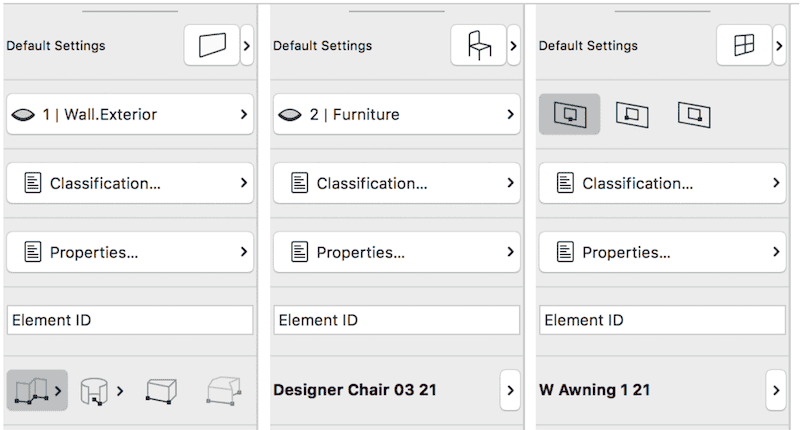Open chair object Default Settings icon
Screen dimensions: 800x430
click(478, 46)
